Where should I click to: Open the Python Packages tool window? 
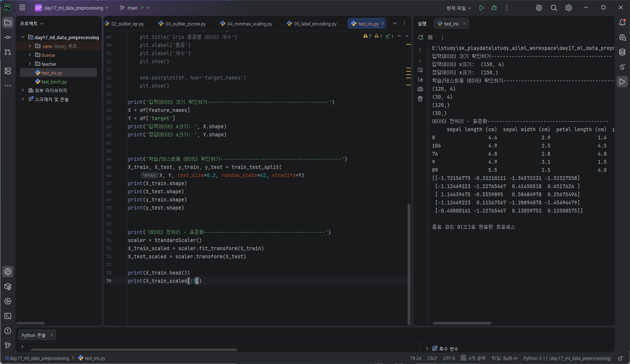[x=8, y=286]
